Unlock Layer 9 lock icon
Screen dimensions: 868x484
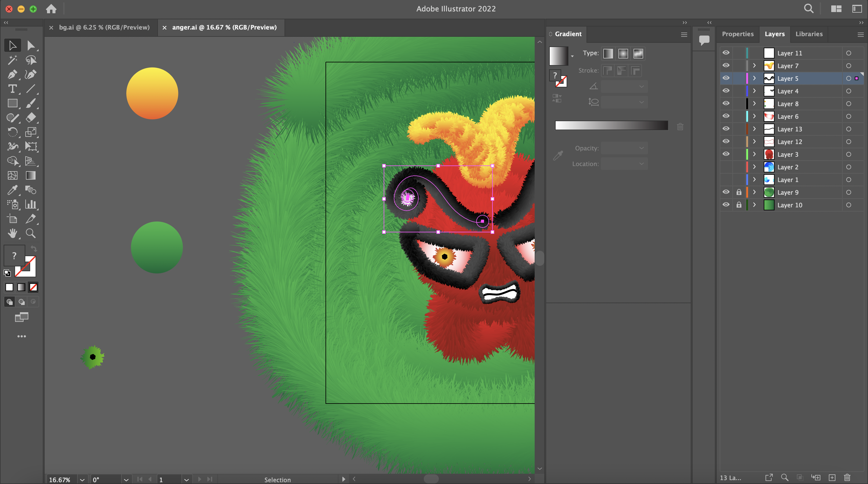click(739, 193)
